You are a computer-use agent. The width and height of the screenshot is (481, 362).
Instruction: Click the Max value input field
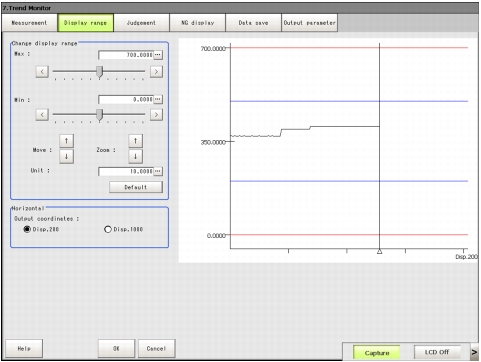[x=126, y=55]
